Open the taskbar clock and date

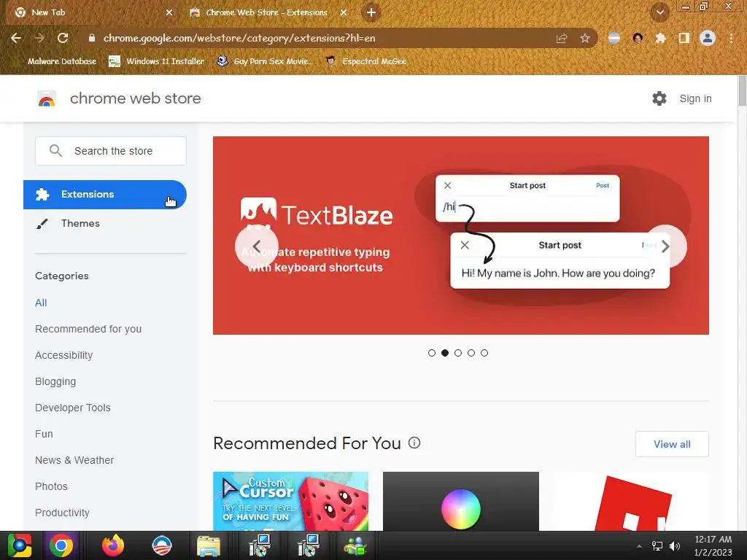(713, 546)
